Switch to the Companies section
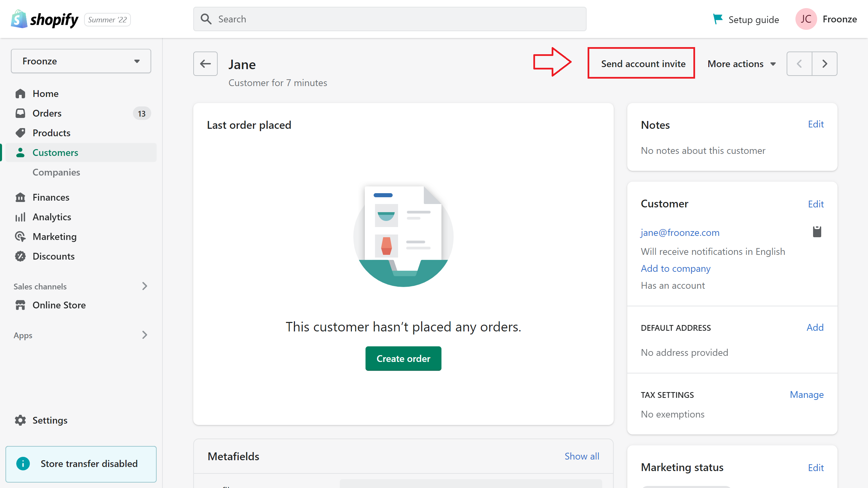Image resolution: width=868 pixels, height=488 pixels. [56, 172]
